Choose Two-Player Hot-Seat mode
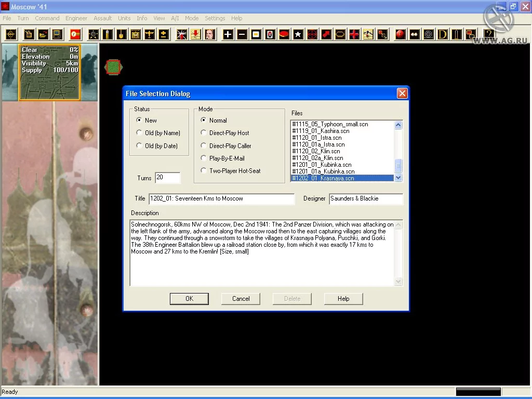The width and height of the screenshot is (532, 399). click(231, 171)
